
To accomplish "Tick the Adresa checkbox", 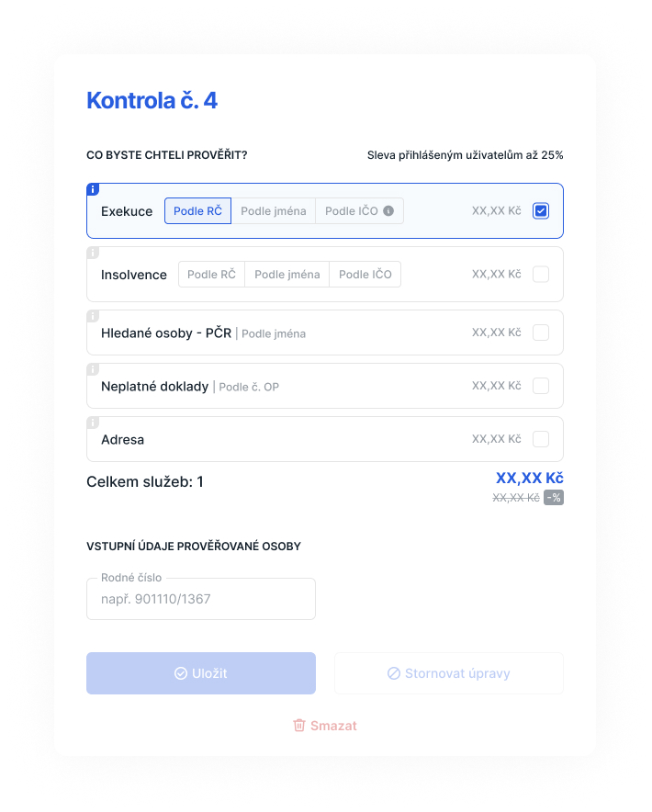I will point(541,439).
